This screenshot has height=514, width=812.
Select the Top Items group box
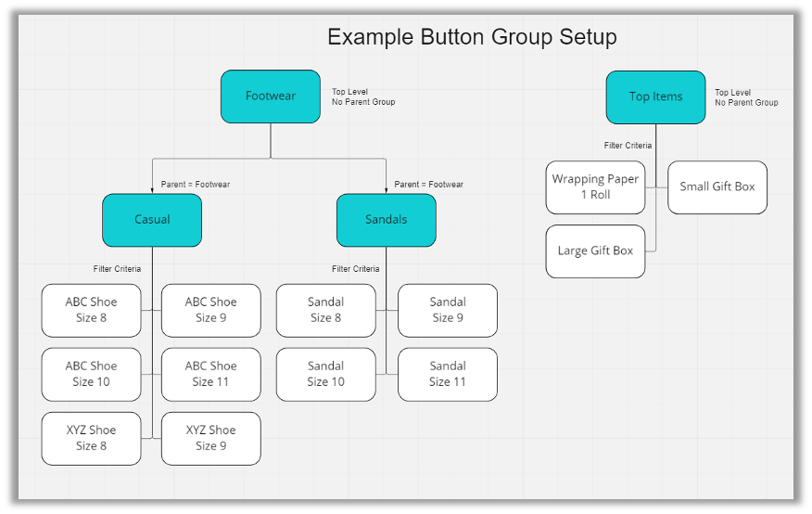click(655, 96)
